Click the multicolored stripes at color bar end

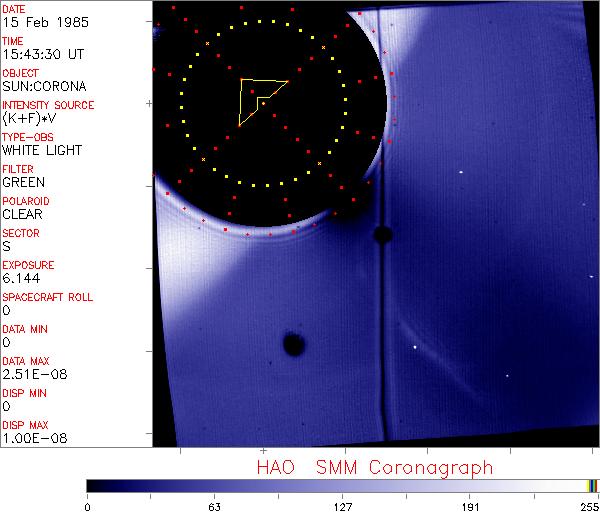[592, 486]
